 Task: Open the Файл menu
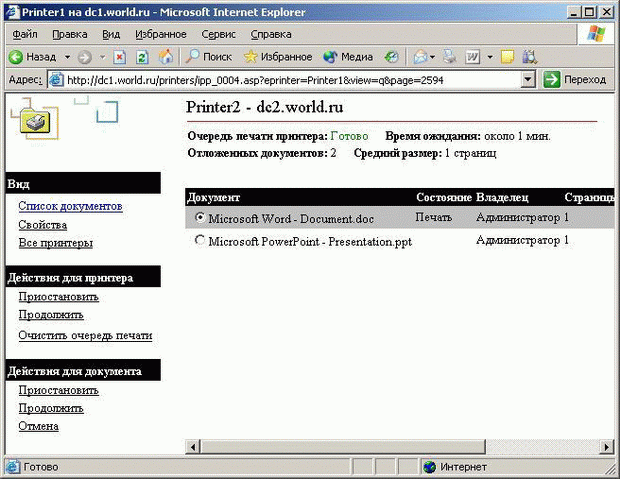25,34
